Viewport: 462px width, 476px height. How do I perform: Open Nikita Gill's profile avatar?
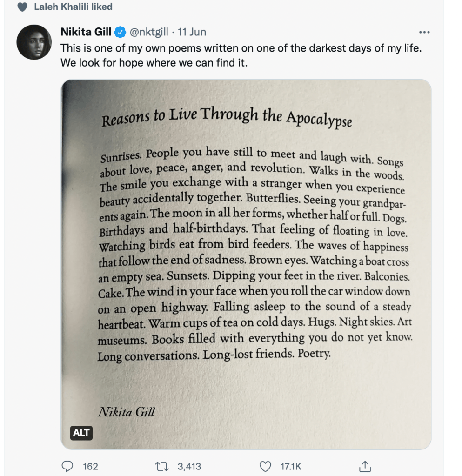click(x=33, y=42)
